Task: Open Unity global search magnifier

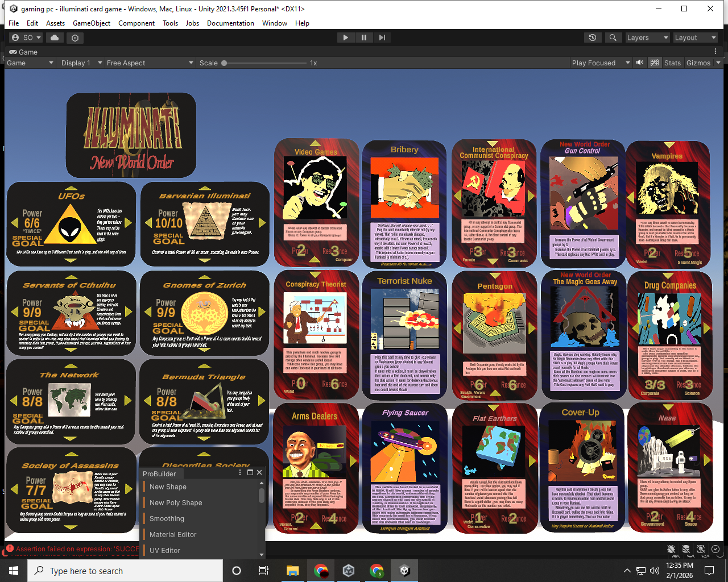Action: [613, 38]
